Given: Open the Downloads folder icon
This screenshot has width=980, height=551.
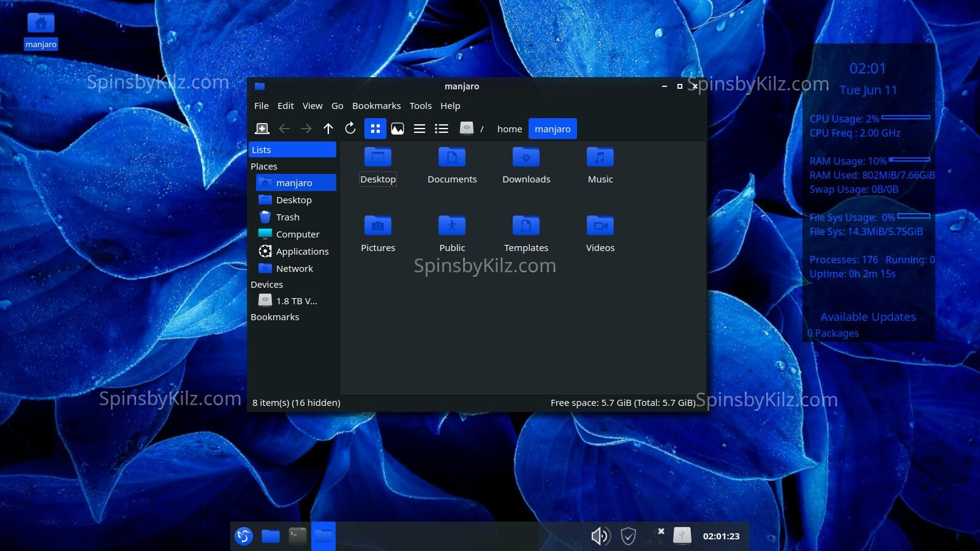Looking at the screenshot, I should pos(526,158).
